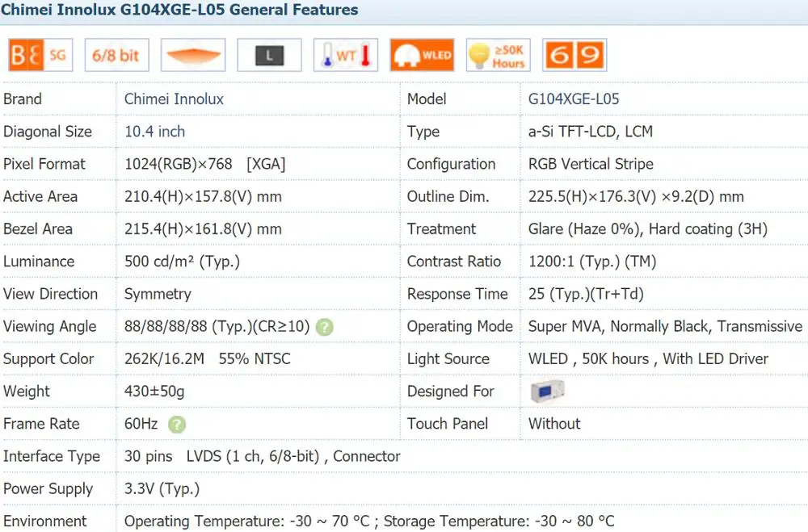
Task: Select the Touch Panel label
Action: [x=448, y=423]
